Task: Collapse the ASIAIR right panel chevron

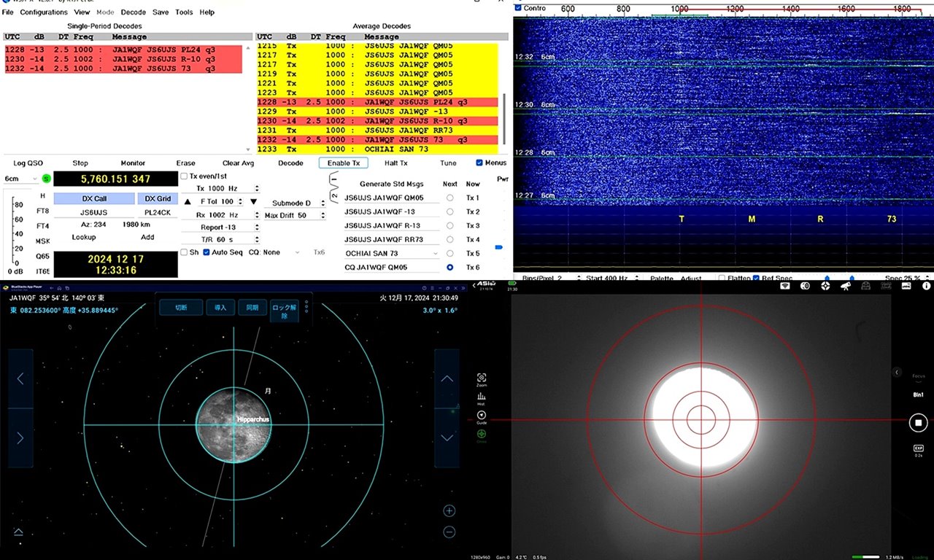Action: 897,372
